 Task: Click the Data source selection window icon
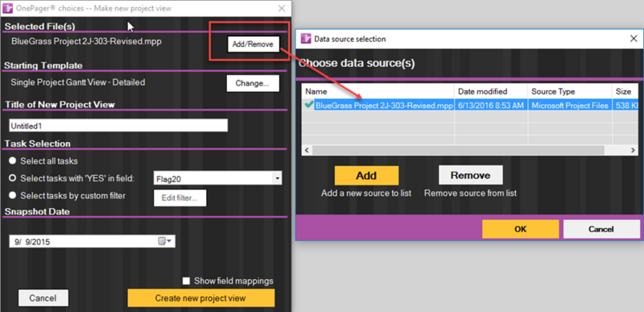coord(306,39)
